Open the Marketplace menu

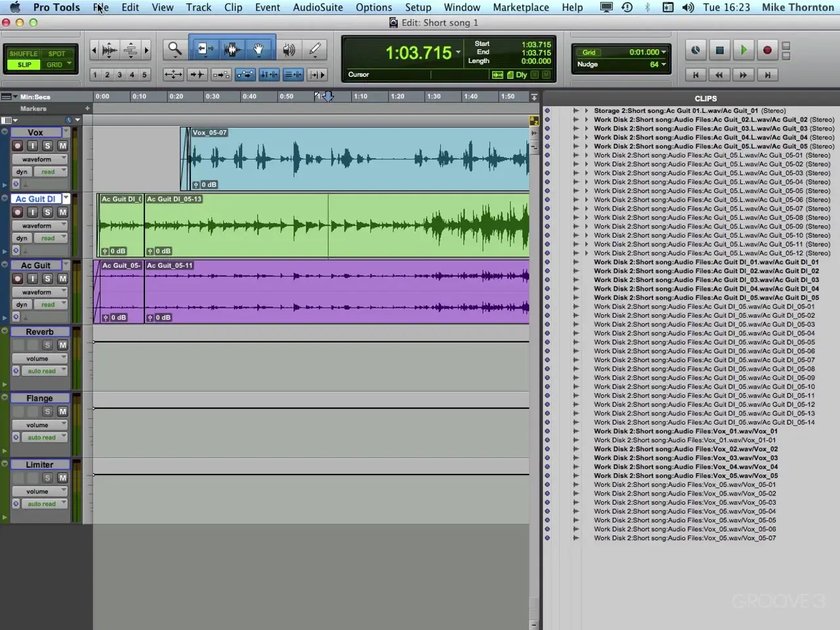[521, 7]
